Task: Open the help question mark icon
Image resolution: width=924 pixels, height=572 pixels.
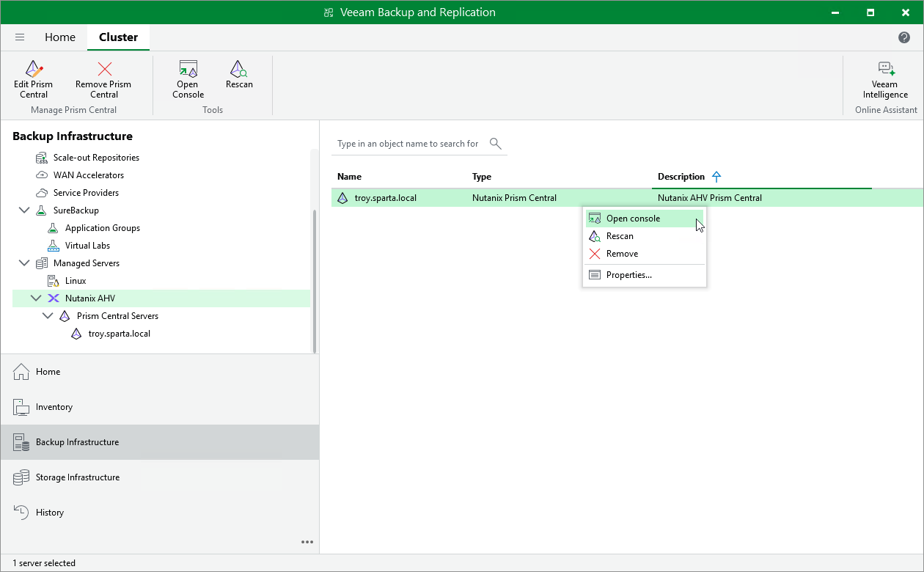Action: [904, 37]
